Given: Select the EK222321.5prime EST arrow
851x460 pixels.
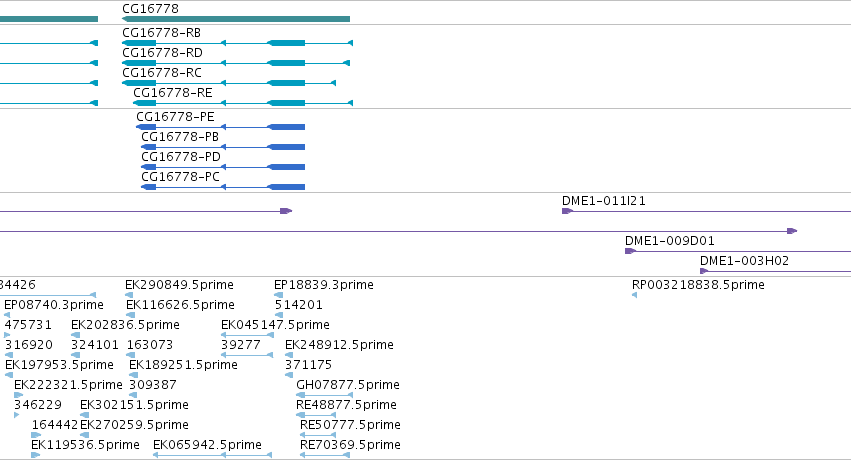Looking at the screenshot, I should point(18,395).
